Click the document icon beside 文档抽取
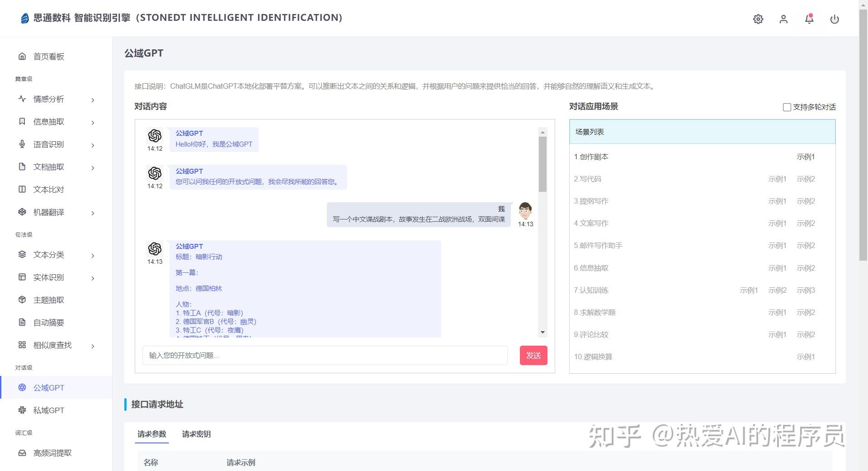This screenshot has width=868, height=471. coord(22,167)
